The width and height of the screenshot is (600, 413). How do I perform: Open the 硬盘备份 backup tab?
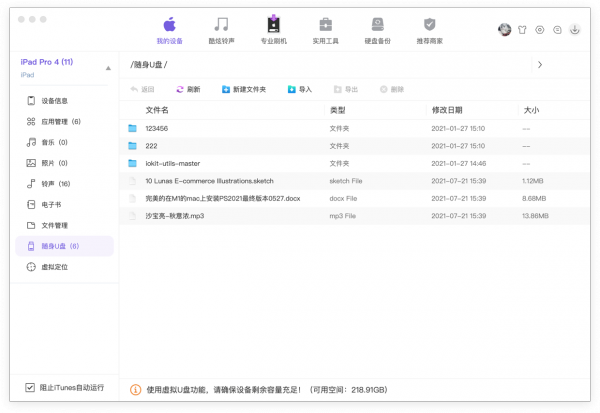[x=377, y=30]
